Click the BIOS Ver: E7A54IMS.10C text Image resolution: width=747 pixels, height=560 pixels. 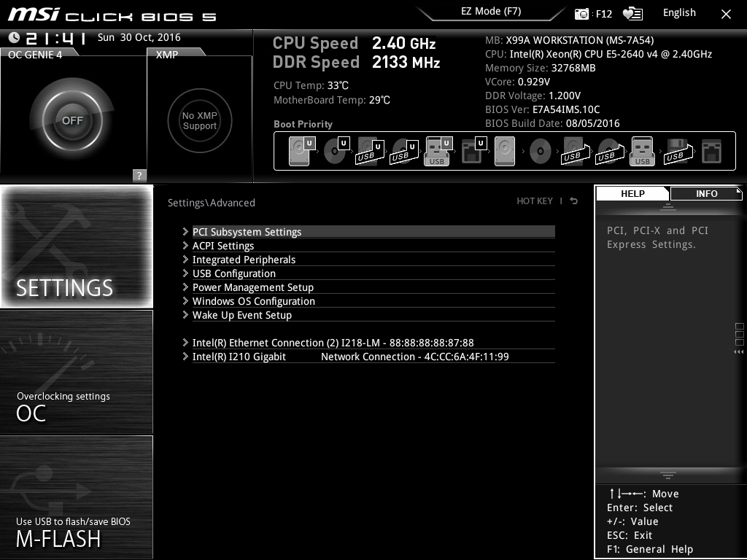542,109
